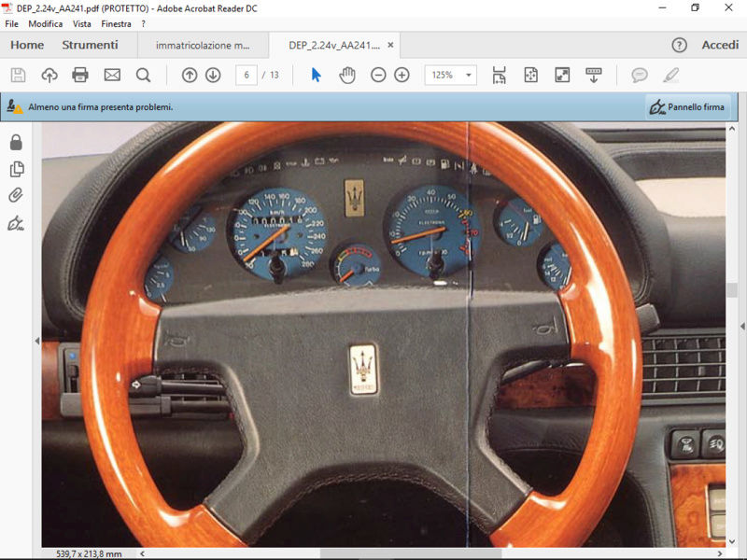Close the DEP_2.24v_AA241 tab
The image size is (747, 560).
(390, 45)
